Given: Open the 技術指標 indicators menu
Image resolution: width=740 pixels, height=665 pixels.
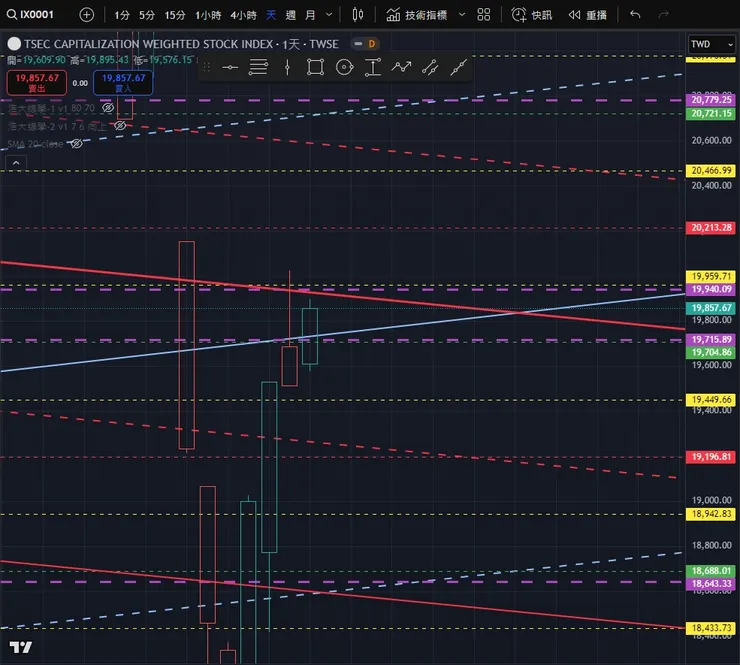Looking at the screenshot, I should 417,15.
